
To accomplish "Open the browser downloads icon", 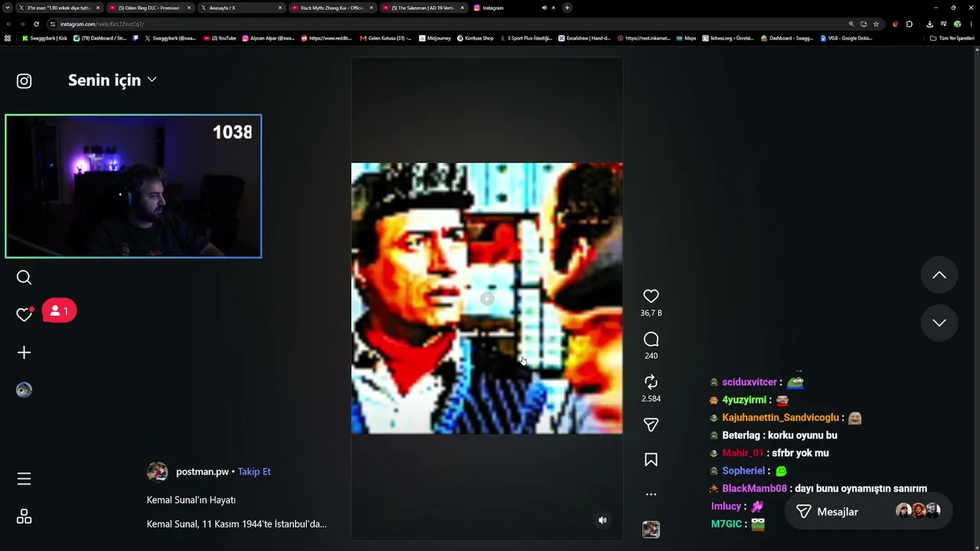I will click(929, 24).
